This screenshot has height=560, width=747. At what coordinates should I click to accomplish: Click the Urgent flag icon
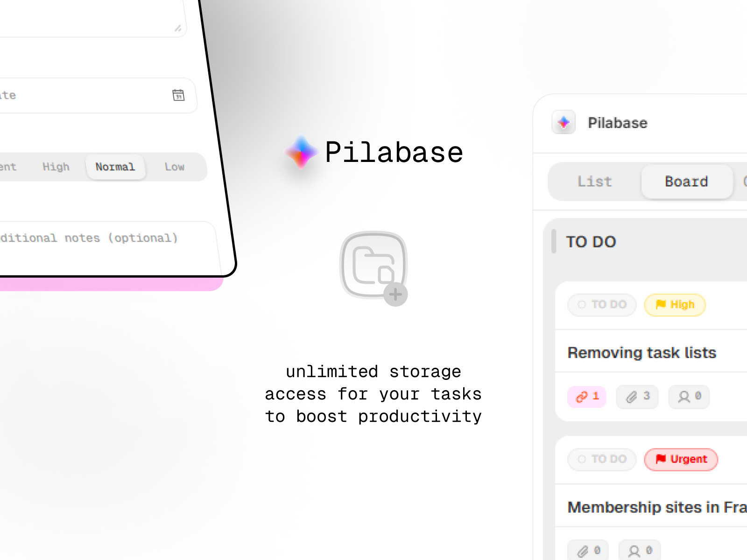point(660,459)
